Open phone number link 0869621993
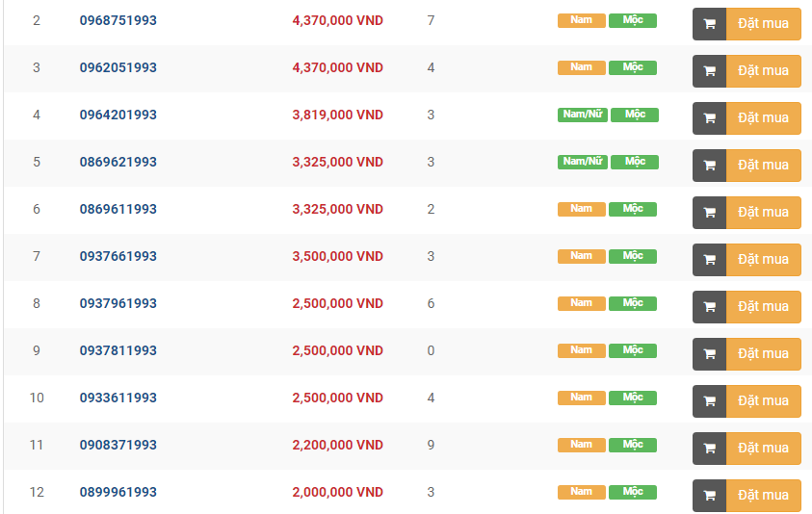This screenshot has height=514, width=812. (118, 162)
